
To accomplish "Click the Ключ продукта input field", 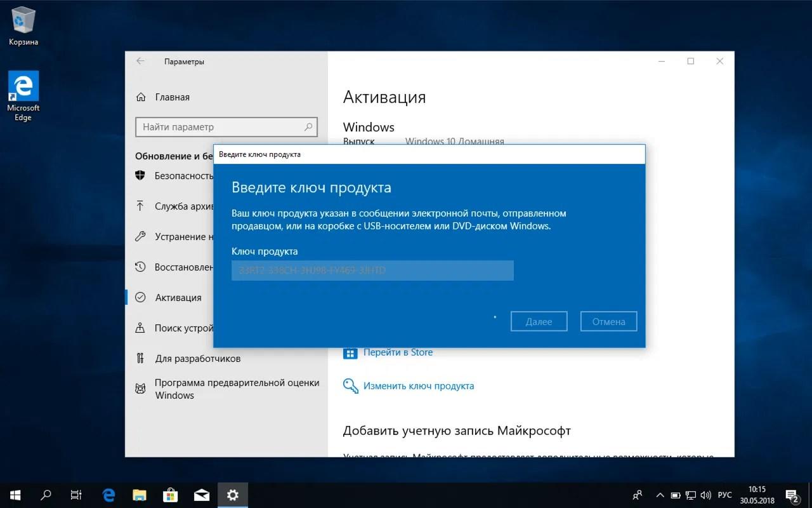I will pos(372,271).
